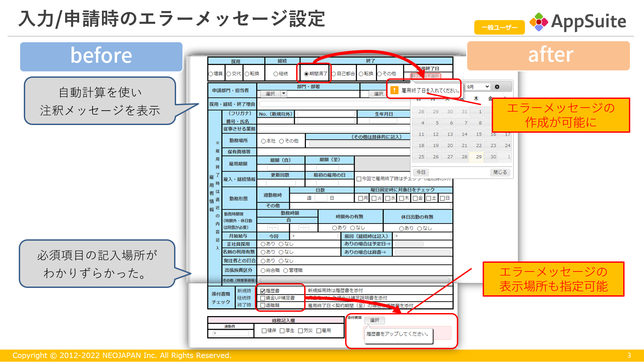Click the 更新回数 input field
This screenshot has width=644, height=362.
280,183
